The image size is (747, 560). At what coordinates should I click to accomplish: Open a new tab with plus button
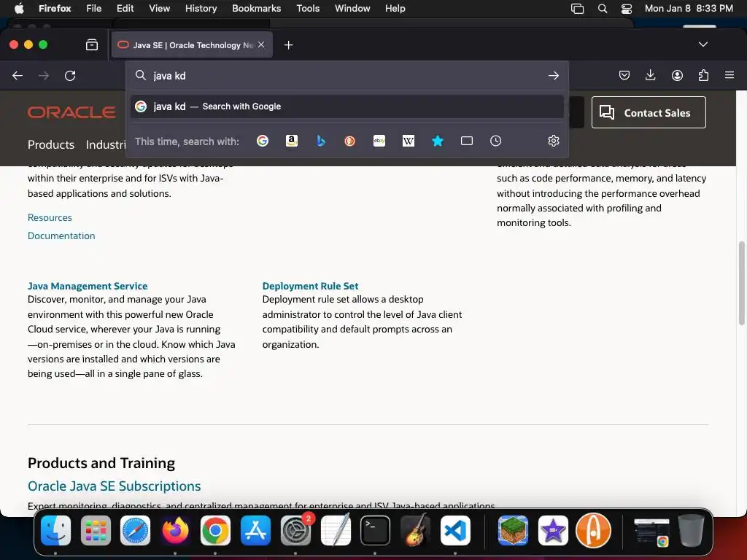click(288, 44)
